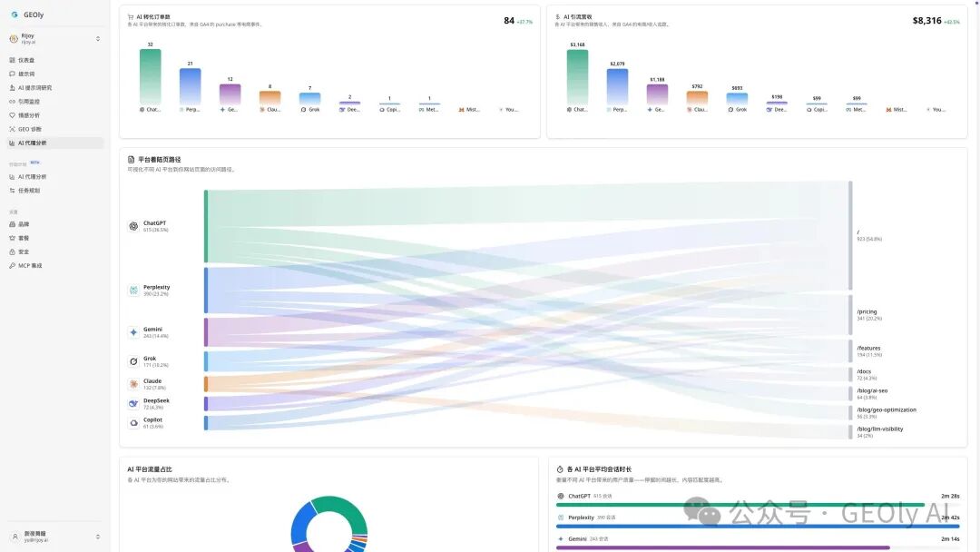Viewport: 980px width, 552px height.
Task: Open the 引用监控 link icon
Action: click(x=12, y=102)
